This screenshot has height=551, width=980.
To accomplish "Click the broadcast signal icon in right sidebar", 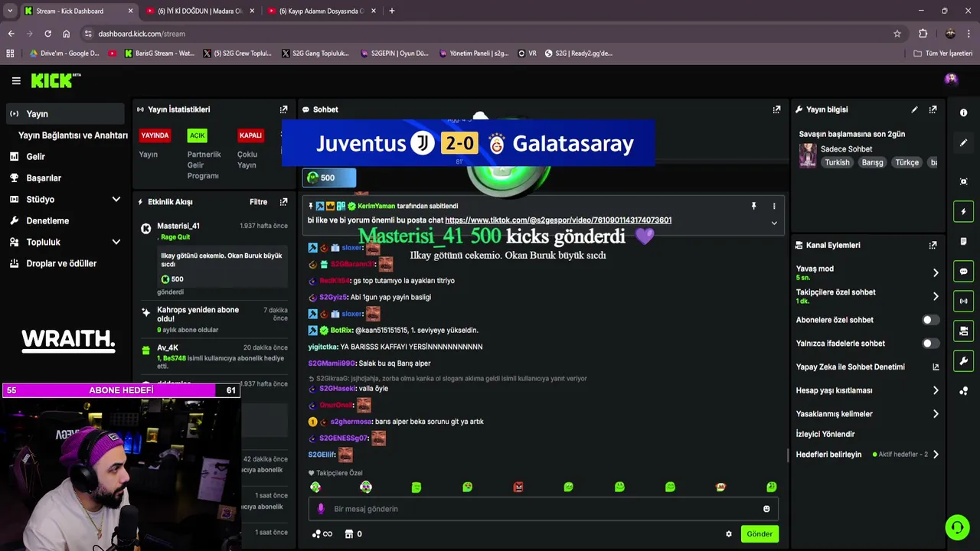I will (x=963, y=302).
